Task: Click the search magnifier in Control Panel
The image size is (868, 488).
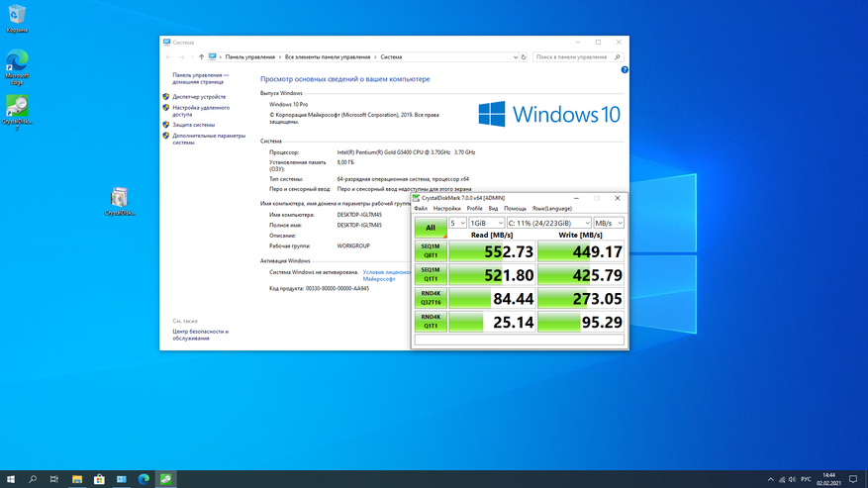Action: 618,57
